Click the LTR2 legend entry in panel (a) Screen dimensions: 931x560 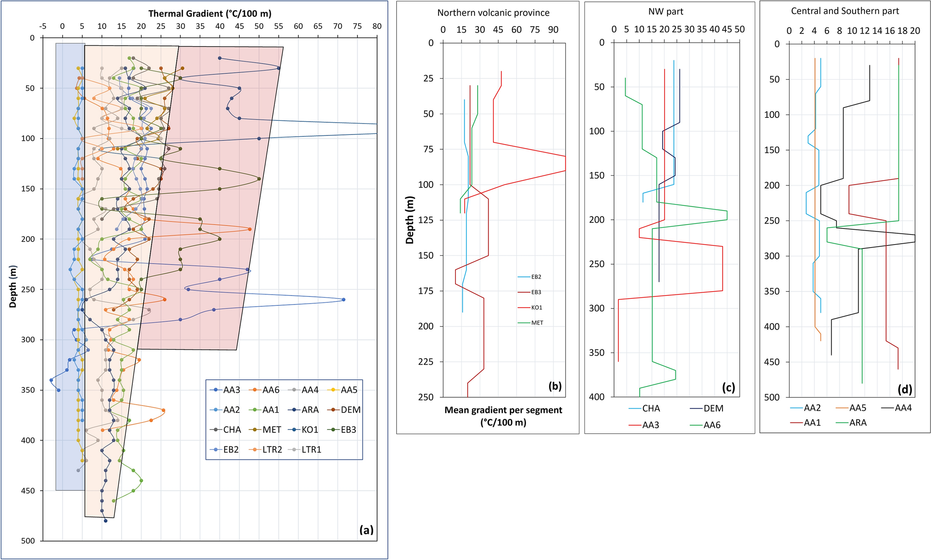click(x=266, y=450)
